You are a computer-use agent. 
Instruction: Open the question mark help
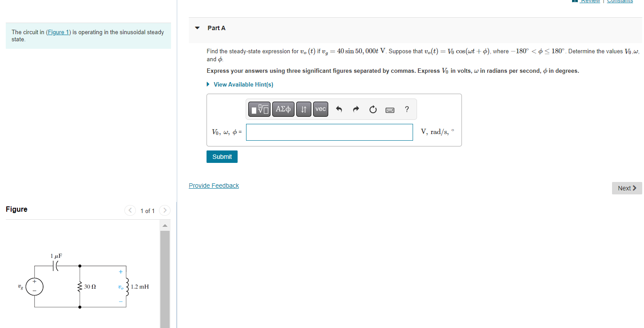point(407,109)
